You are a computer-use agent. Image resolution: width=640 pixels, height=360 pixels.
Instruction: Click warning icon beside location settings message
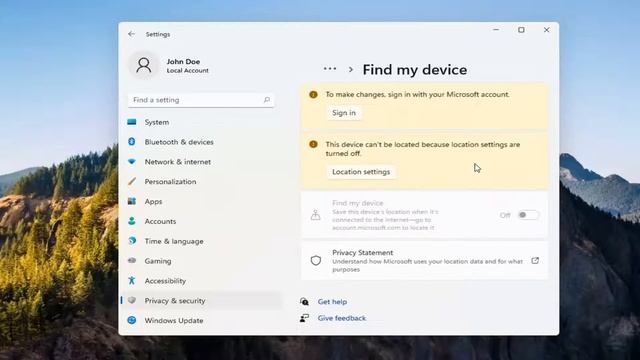coord(313,144)
